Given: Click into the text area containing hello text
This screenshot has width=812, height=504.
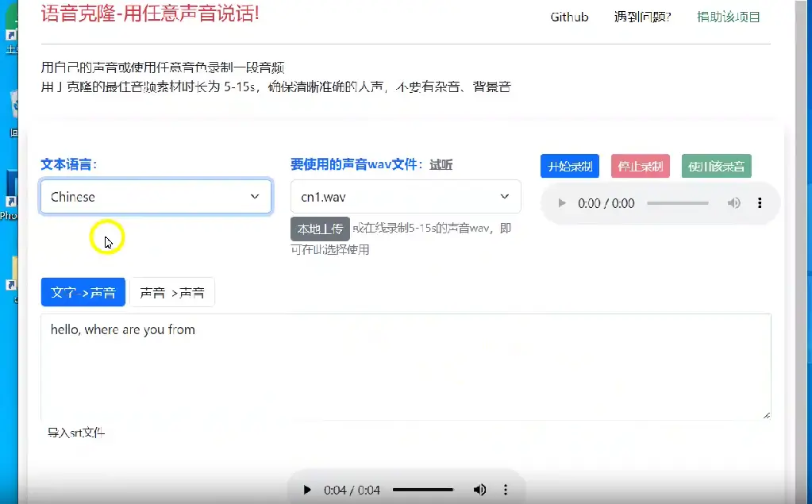Looking at the screenshot, I should pyautogui.click(x=405, y=365).
